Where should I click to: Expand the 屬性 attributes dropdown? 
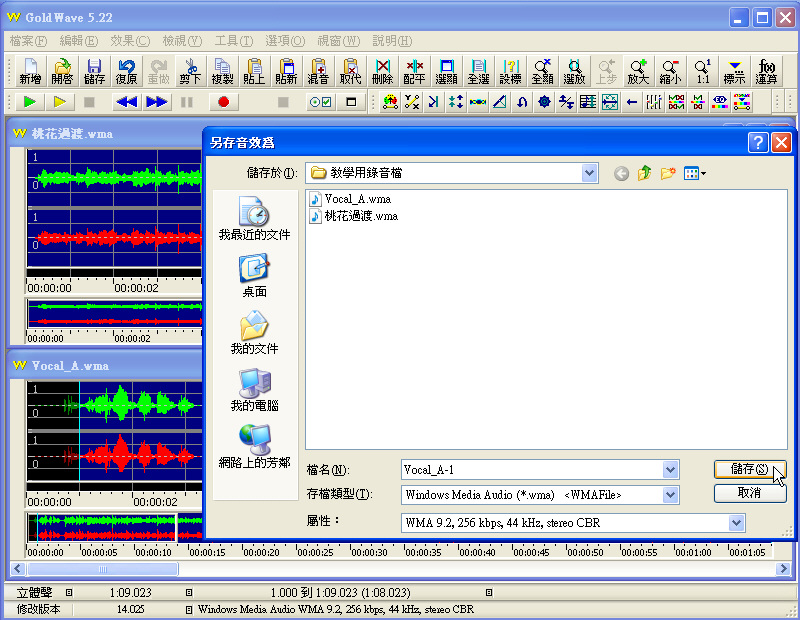(736, 522)
